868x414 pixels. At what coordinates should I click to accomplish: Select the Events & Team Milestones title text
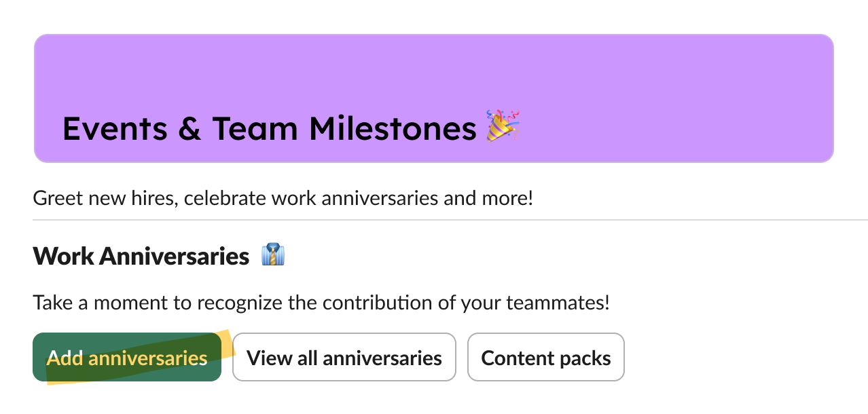(270, 128)
